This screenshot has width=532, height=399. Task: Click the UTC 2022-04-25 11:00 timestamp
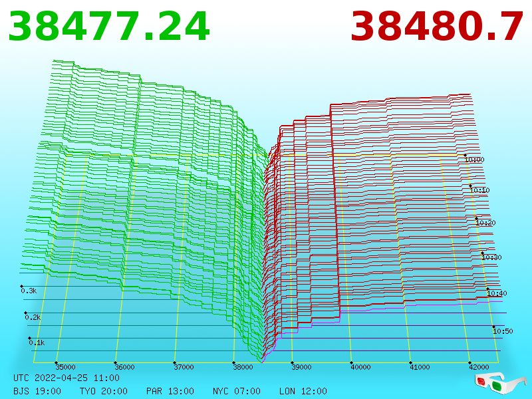[66, 378]
